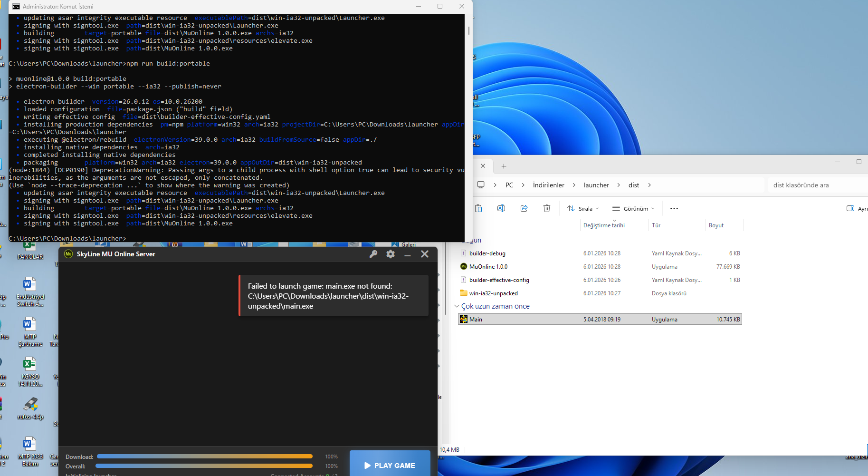Toggle the details pane icon in Explorer
This screenshot has height=476, width=868.
tap(850, 208)
